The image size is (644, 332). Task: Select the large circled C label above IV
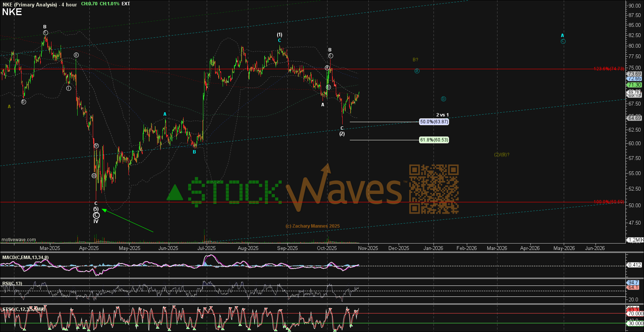click(96, 215)
